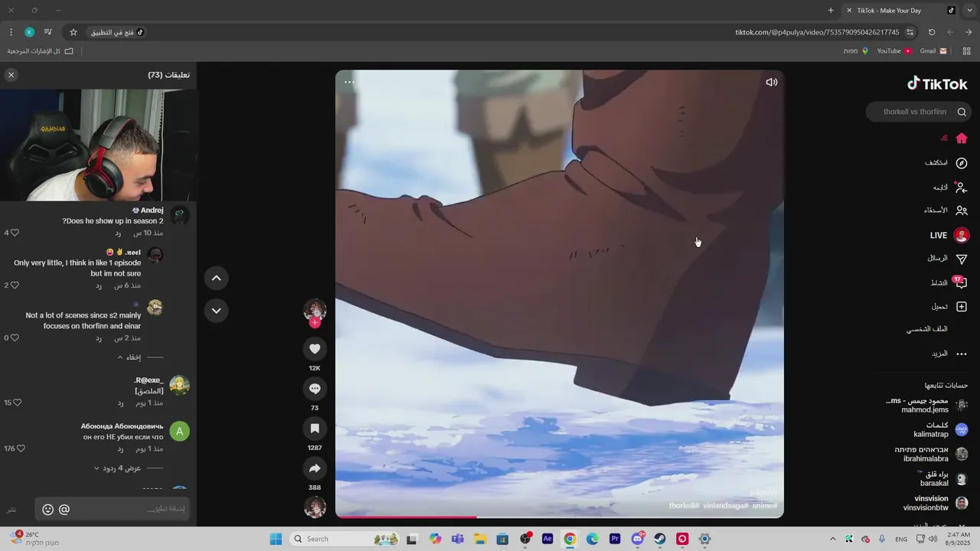The image size is (980, 551).
Task: Open the all bookmarks folder
Action: (x=41, y=51)
